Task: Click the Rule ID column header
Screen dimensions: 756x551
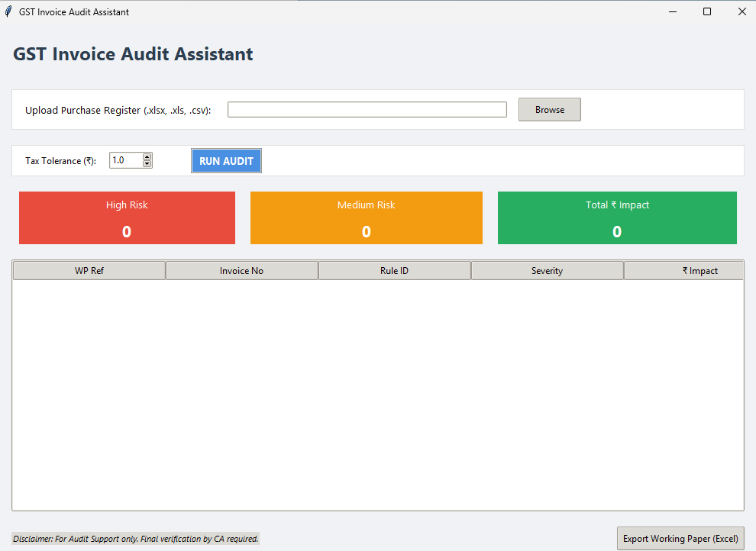Action: coord(394,271)
